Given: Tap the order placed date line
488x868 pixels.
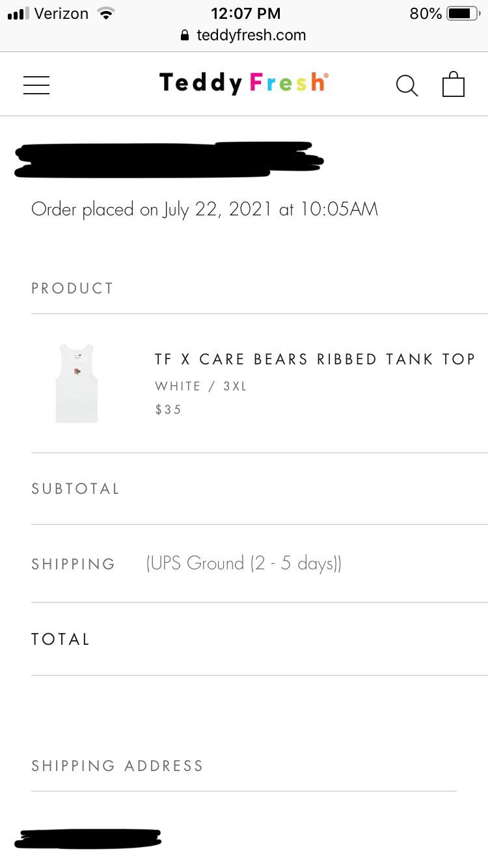Looking at the screenshot, I should click(204, 210).
